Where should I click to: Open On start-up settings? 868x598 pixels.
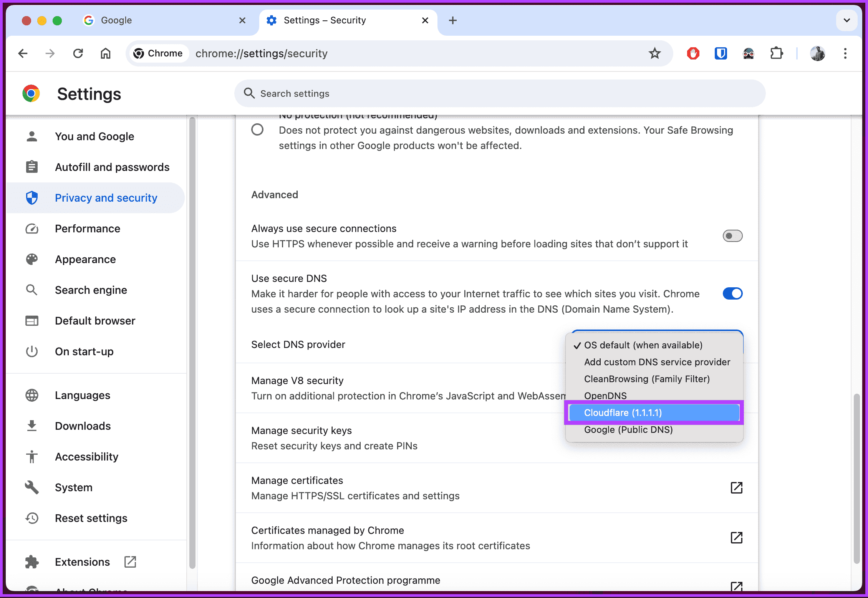(96, 351)
